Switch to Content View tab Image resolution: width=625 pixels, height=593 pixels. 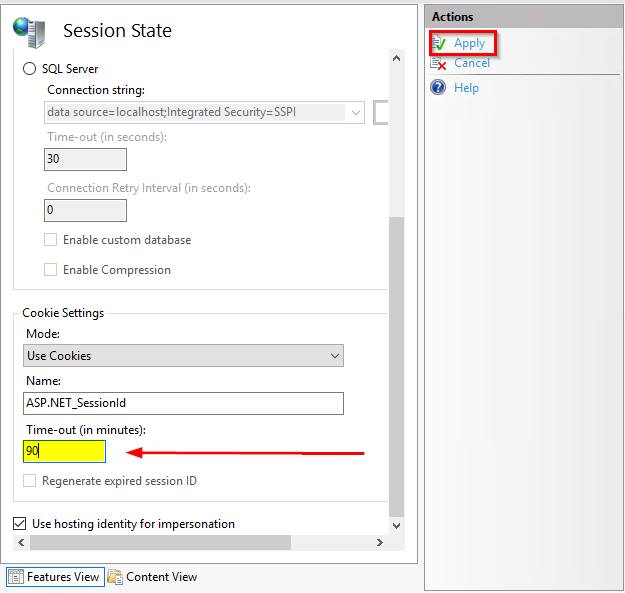[x=161, y=577]
